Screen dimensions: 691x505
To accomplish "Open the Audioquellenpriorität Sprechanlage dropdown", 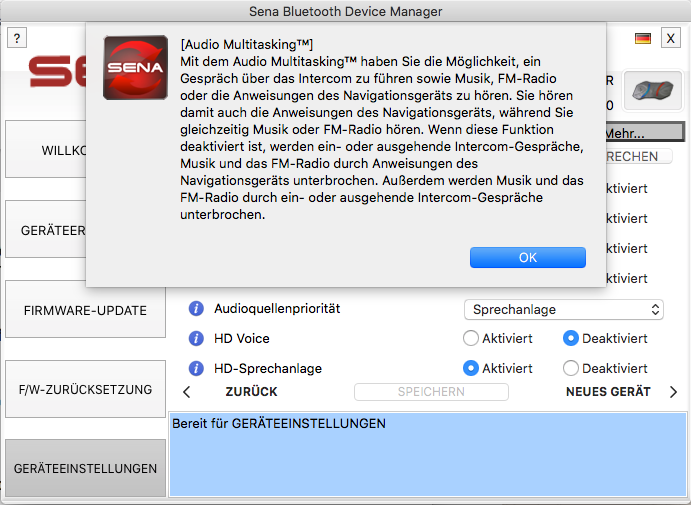I will pos(564,310).
